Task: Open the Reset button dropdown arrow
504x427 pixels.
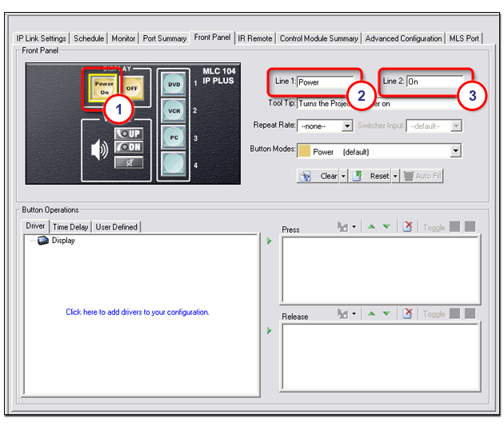Action: coord(395,176)
